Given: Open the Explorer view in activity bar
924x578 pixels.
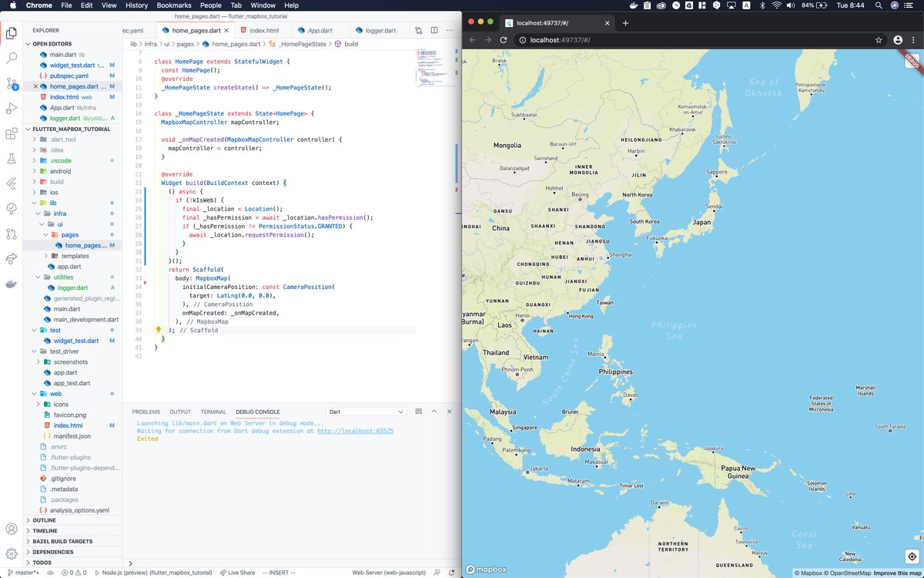Looking at the screenshot, I should click(x=12, y=33).
